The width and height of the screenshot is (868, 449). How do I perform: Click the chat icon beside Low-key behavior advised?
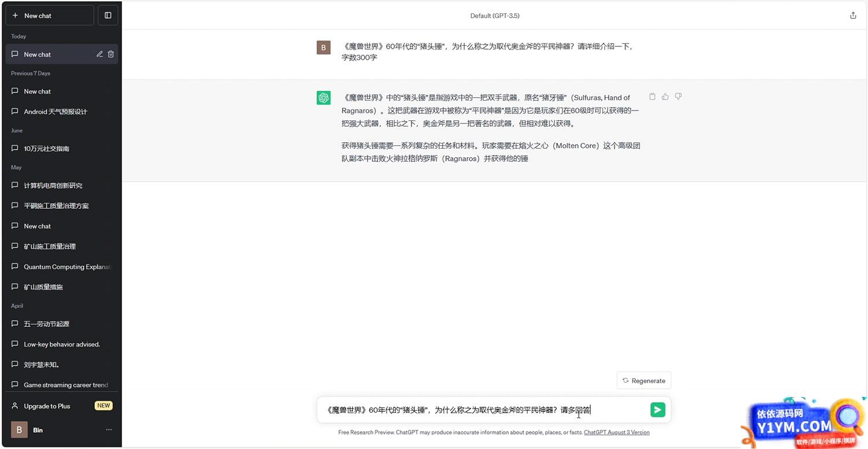pyautogui.click(x=15, y=344)
